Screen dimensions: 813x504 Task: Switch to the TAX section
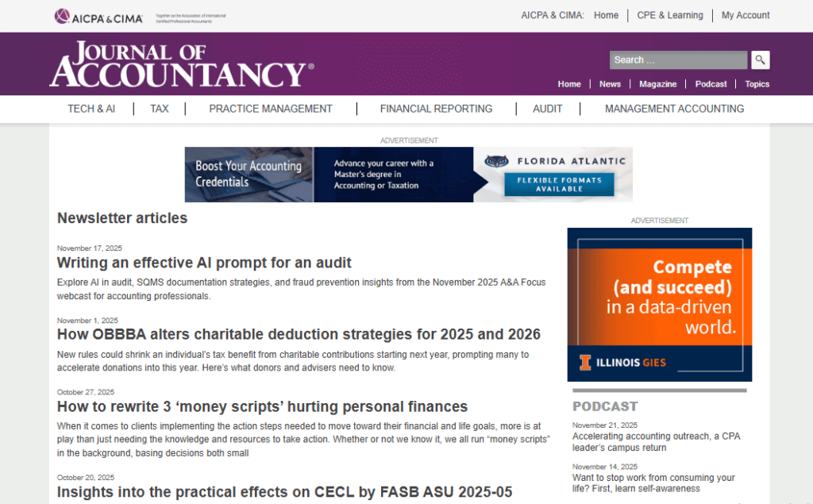[x=159, y=109]
